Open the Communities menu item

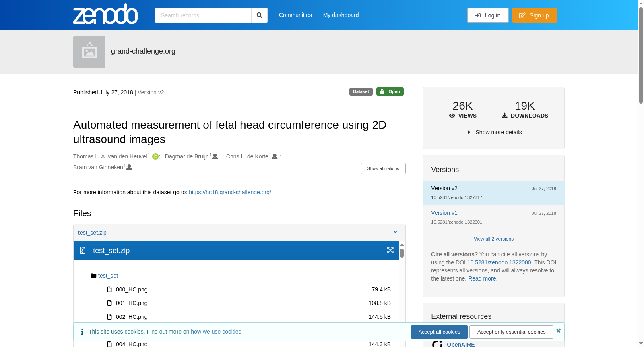tap(295, 15)
